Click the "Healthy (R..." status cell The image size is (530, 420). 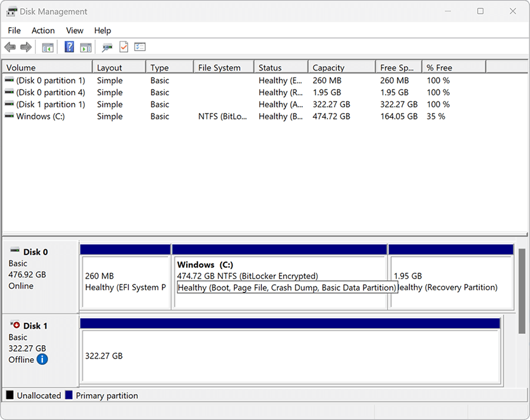point(280,92)
